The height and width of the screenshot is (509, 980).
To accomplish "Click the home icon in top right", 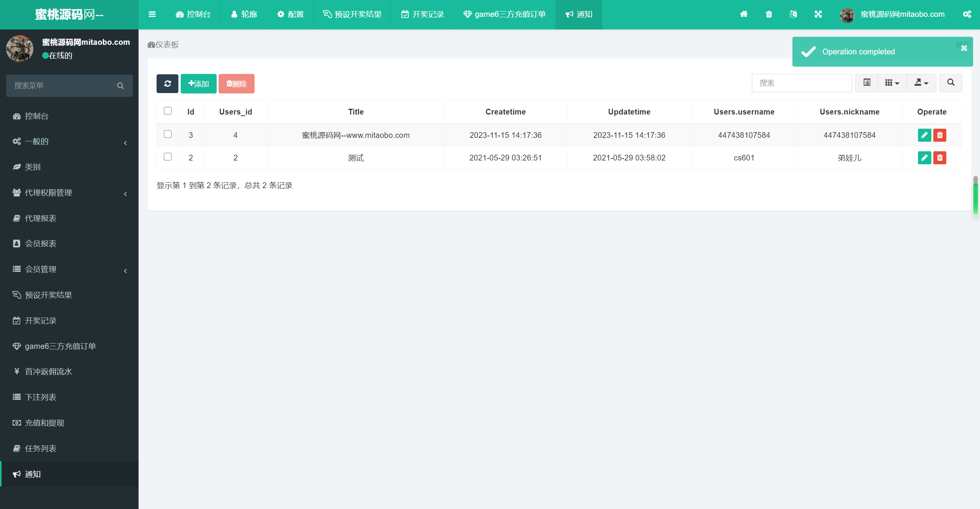I will pyautogui.click(x=744, y=14).
